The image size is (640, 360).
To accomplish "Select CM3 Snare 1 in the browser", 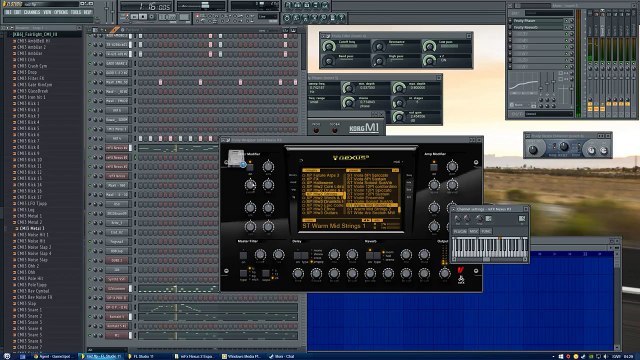I will coord(29,309).
